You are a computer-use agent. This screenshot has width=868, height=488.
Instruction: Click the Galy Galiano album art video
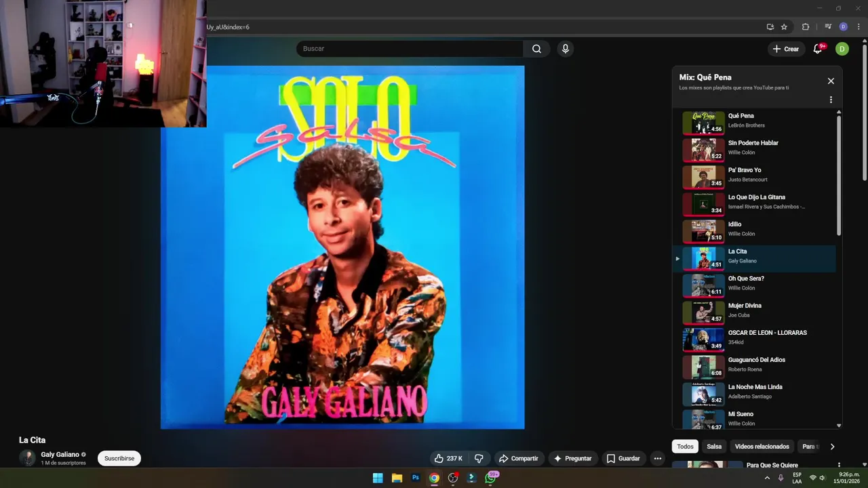coord(342,247)
